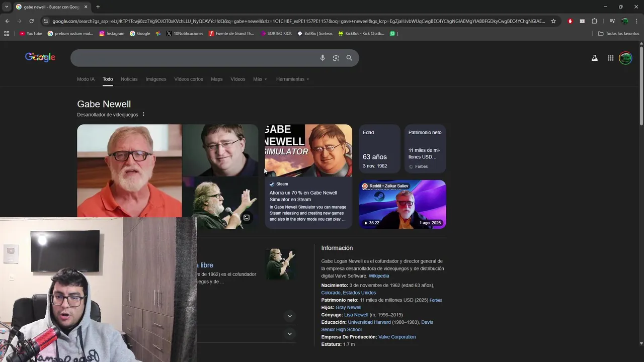Open the Colorado, Estados Unidos link

[x=348, y=293]
